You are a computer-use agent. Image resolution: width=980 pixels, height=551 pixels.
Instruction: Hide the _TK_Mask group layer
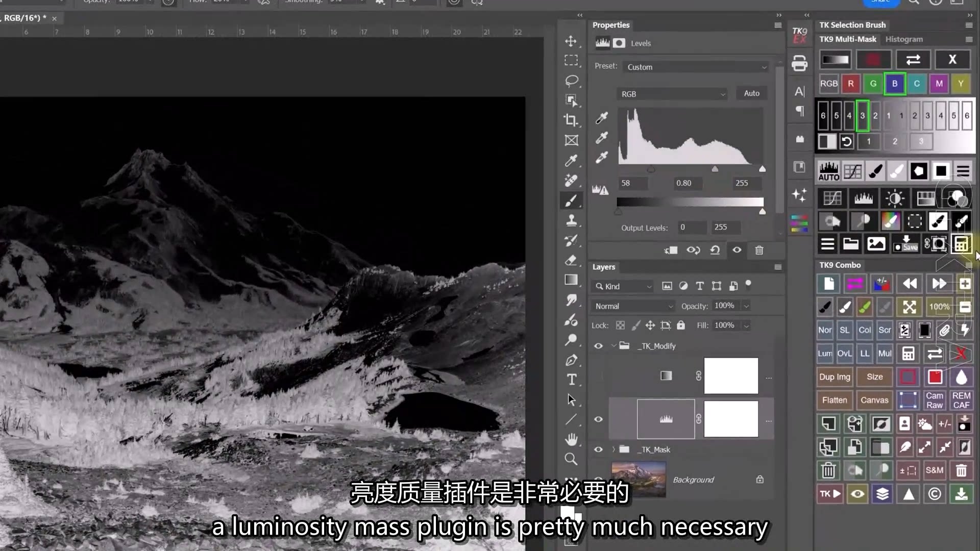click(598, 449)
